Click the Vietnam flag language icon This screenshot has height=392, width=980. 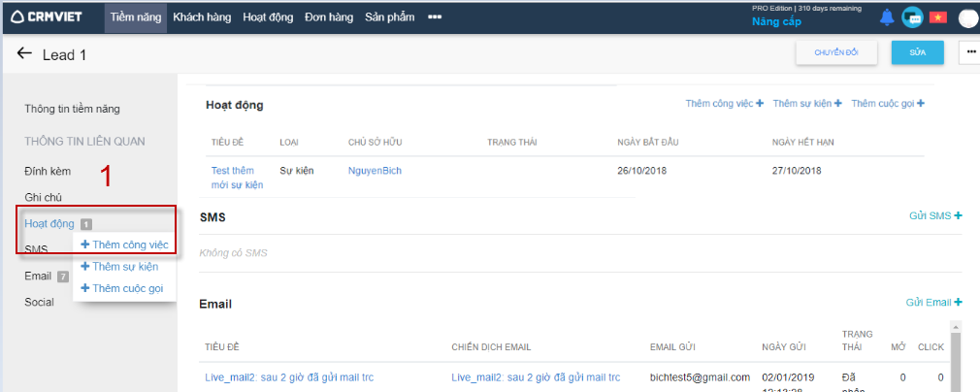pos(937,17)
